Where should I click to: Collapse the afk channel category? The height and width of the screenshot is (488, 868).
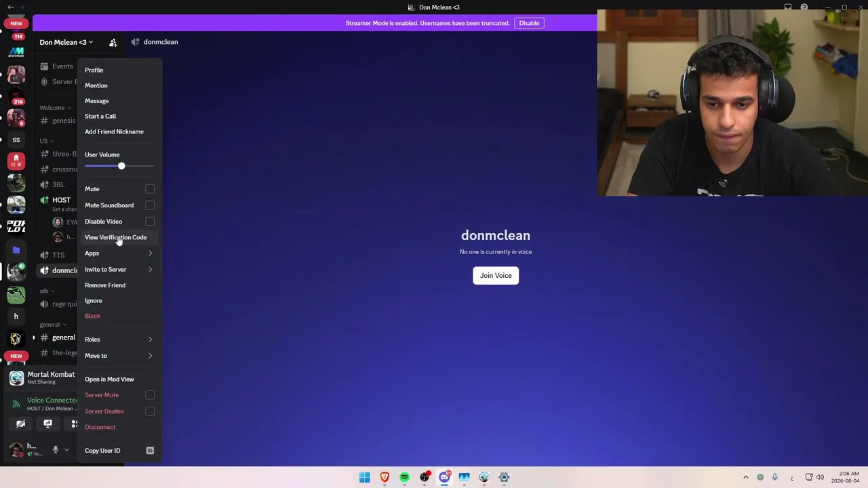[x=47, y=291]
